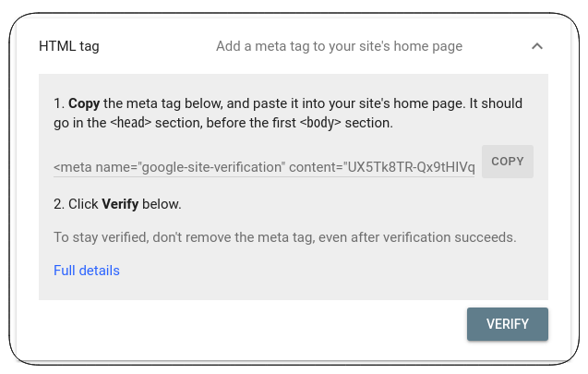Click the COPY button
Viewport: 588px width, 374px height.
pos(508,162)
